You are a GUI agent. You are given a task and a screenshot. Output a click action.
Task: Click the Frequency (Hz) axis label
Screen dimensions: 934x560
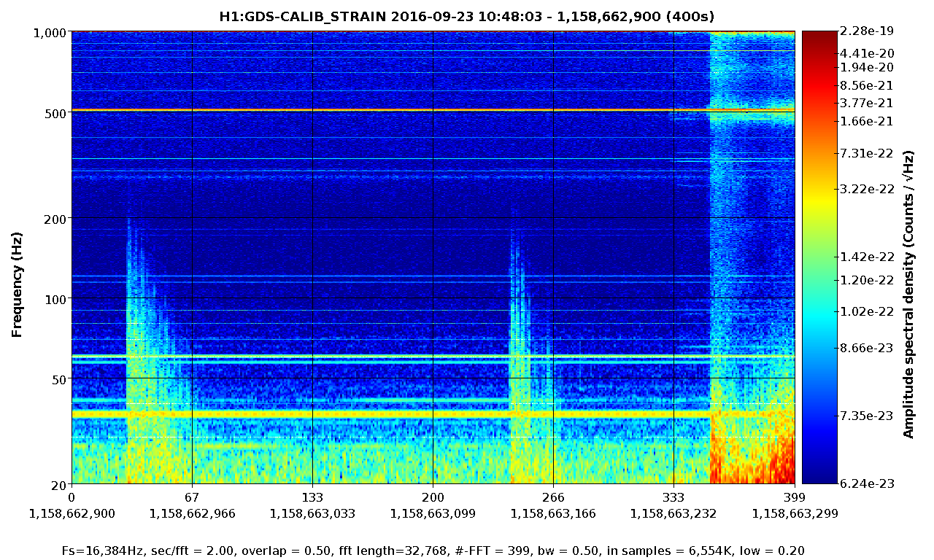(x=17, y=284)
